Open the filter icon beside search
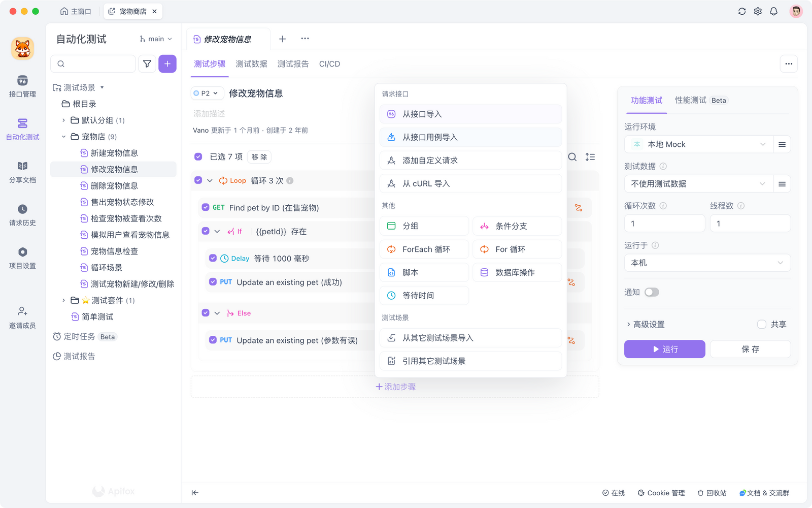The width and height of the screenshot is (812, 508). [x=147, y=63]
